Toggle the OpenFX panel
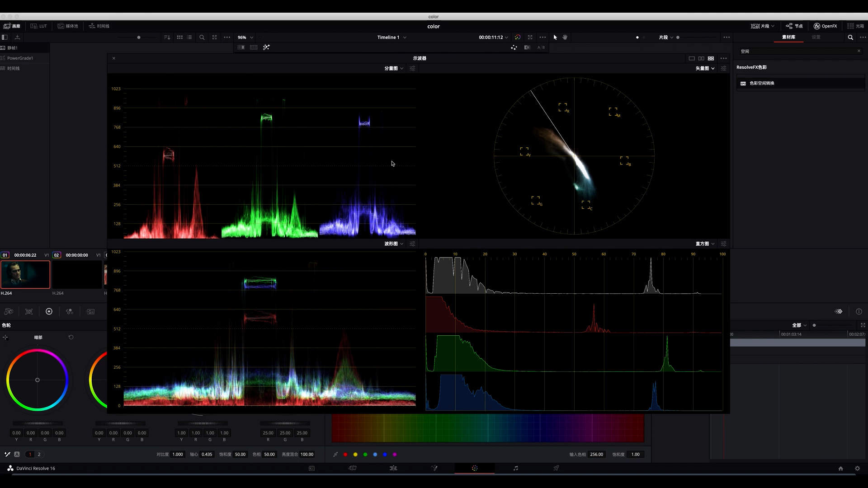 (826, 26)
